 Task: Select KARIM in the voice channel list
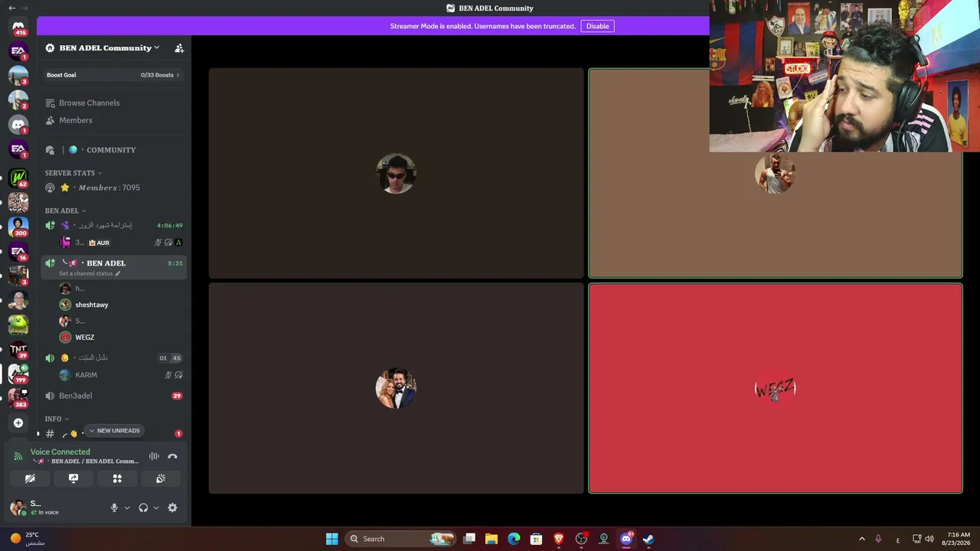pyautogui.click(x=122, y=375)
